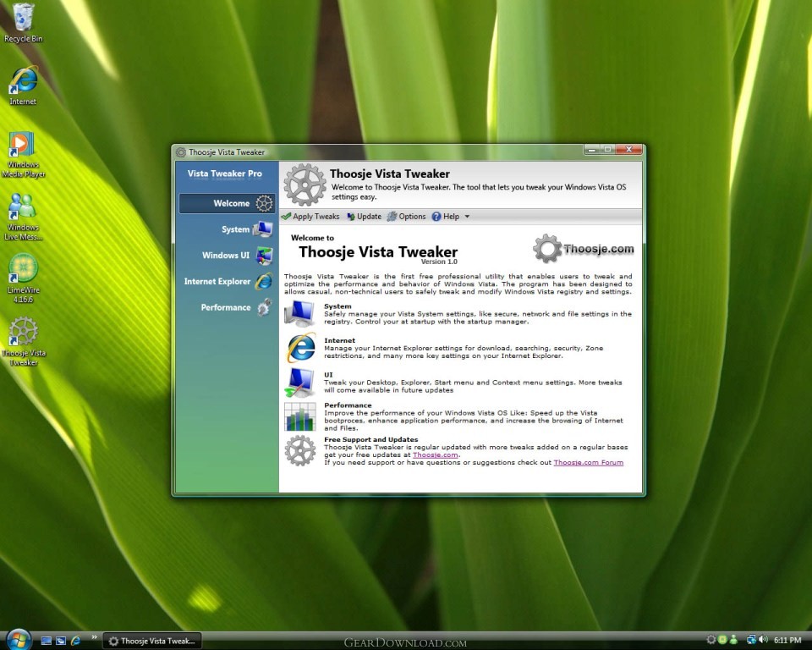Select the Internet Explorer desktop shortcut
The height and width of the screenshot is (650, 812).
23,86
